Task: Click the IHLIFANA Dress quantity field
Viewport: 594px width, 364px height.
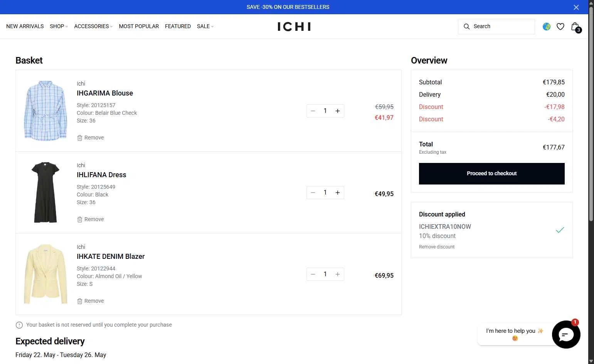Action: coord(325,193)
